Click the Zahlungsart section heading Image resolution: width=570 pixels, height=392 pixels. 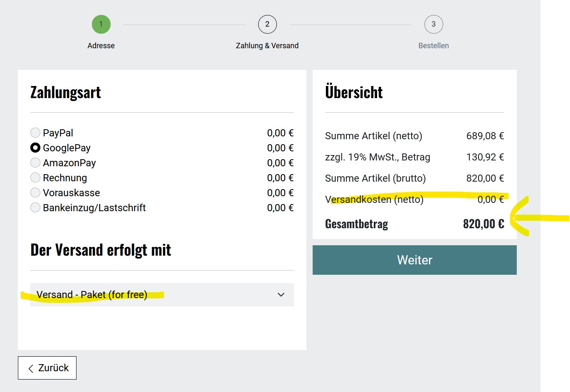coord(66,92)
